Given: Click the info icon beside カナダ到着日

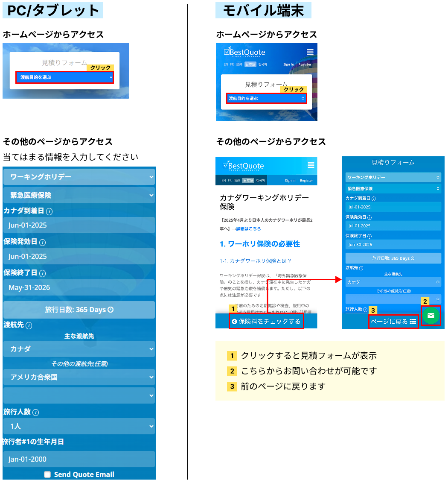Looking at the screenshot, I should 49,211.
